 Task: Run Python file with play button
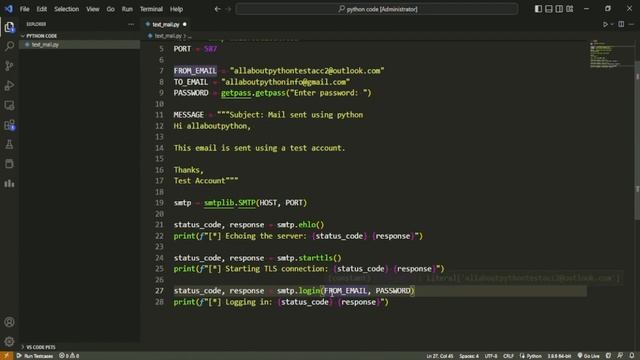tap(605, 24)
